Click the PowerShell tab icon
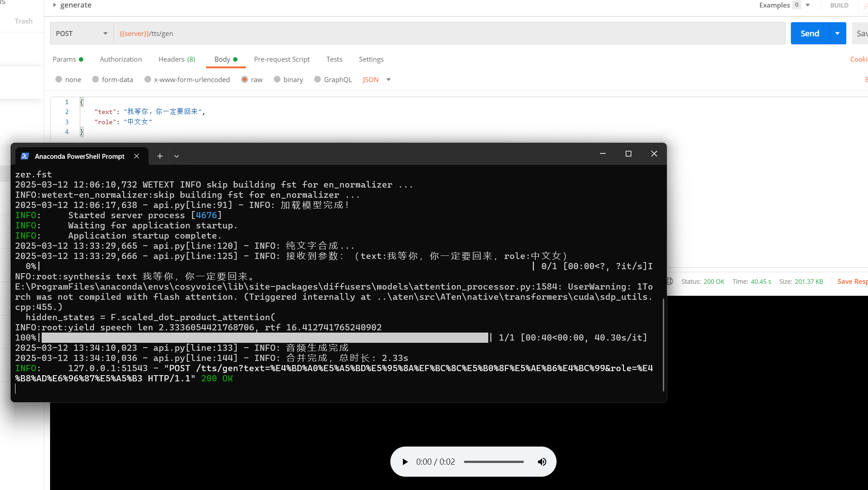868x490 pixels. [25, 156]
